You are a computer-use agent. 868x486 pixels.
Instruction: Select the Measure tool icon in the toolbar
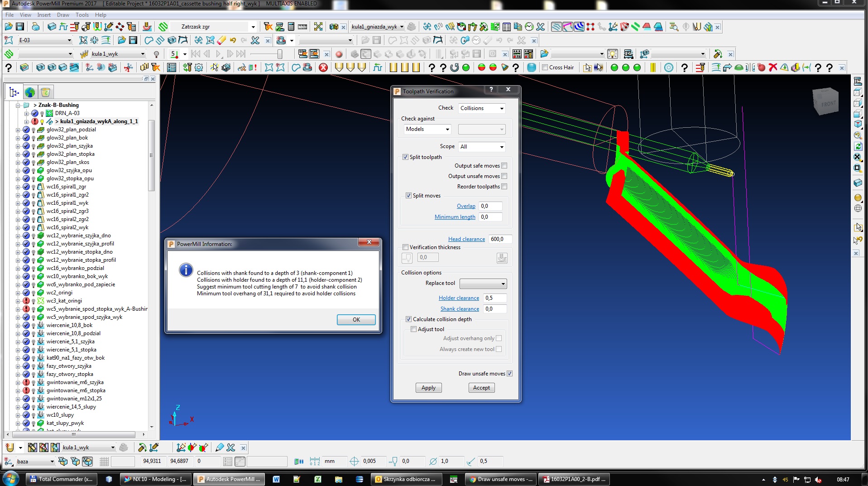[303, 26]
